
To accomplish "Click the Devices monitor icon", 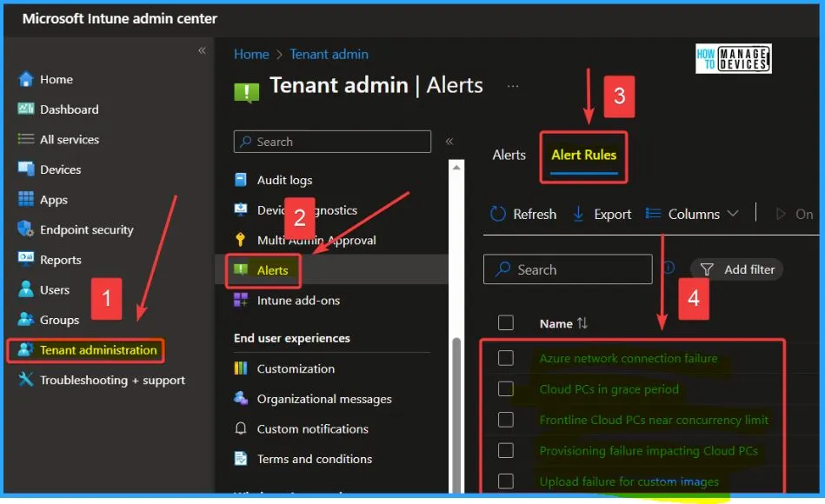I will coord(25,169).
